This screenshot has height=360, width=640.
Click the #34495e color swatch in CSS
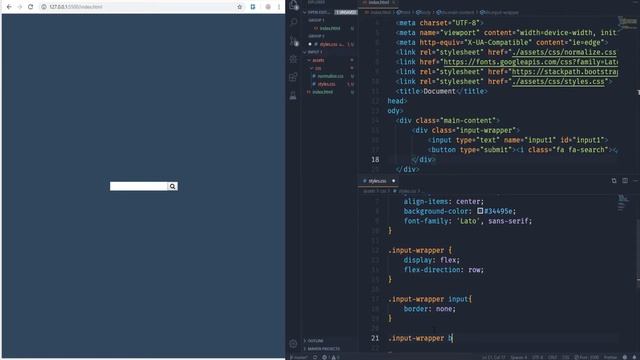(480, 211)
